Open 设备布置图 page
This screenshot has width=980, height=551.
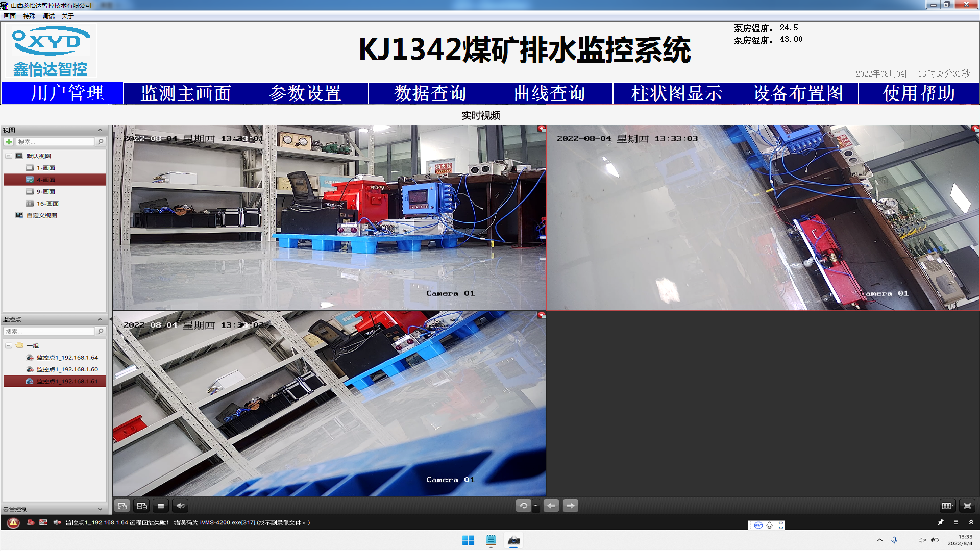798,93
